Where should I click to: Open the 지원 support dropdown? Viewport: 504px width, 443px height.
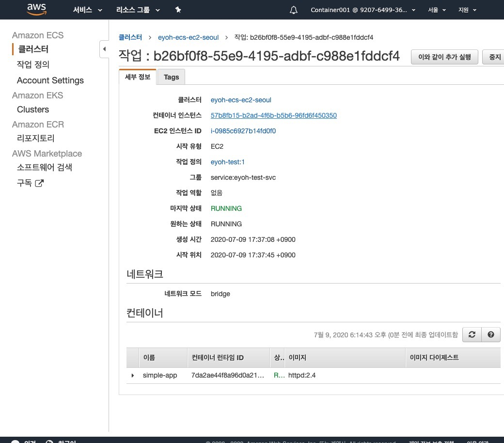coord(467,10)
